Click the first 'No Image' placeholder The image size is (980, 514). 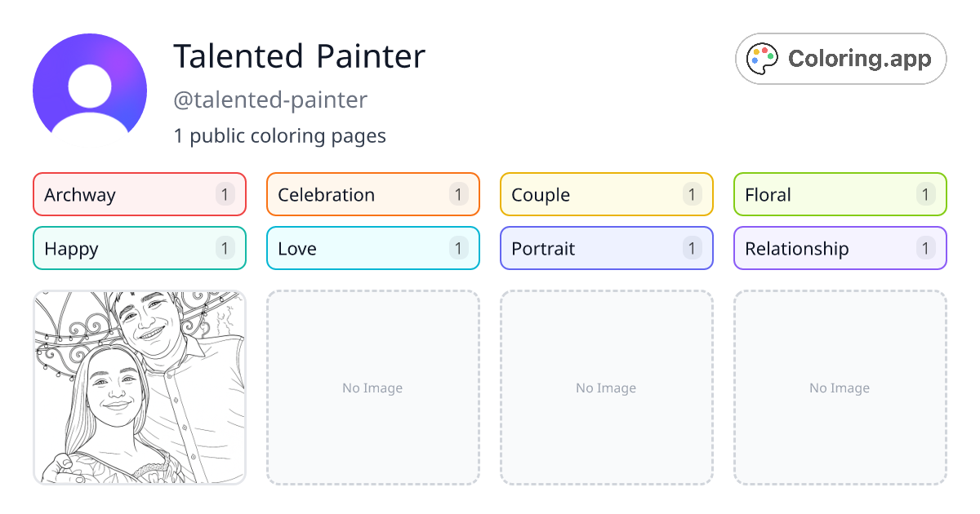coord(372,388)
